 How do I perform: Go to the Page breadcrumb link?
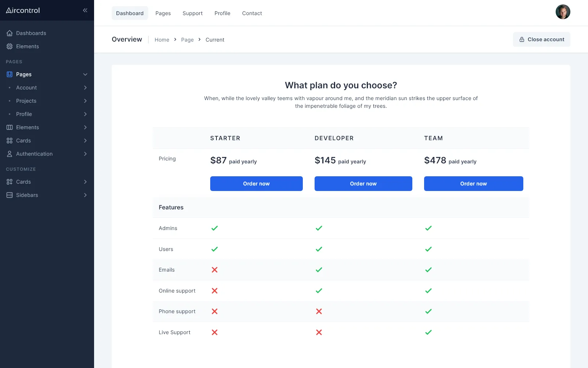(x=187, y=40)
